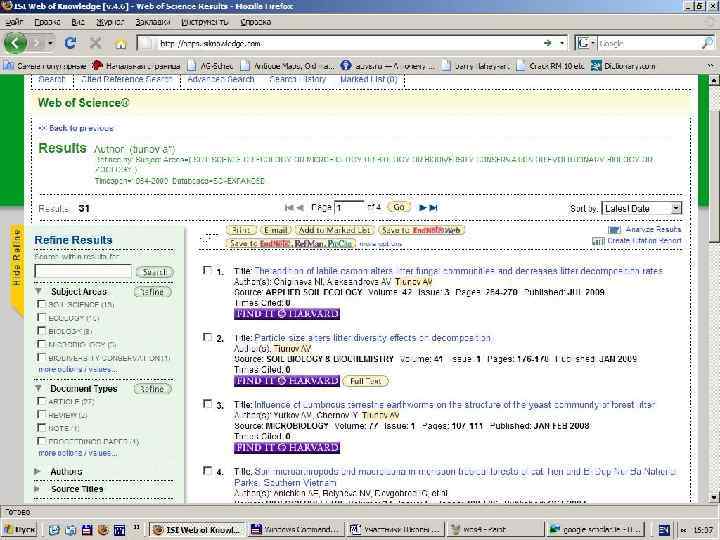Expand the Authors refine section
720x540 pixels.
[38, 472]
